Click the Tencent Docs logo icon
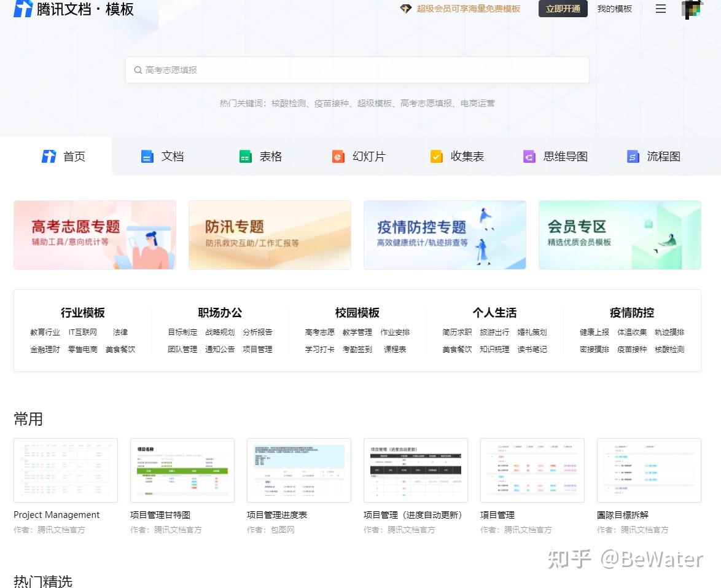Screen dimensions: 721x588 click(23, 8)
